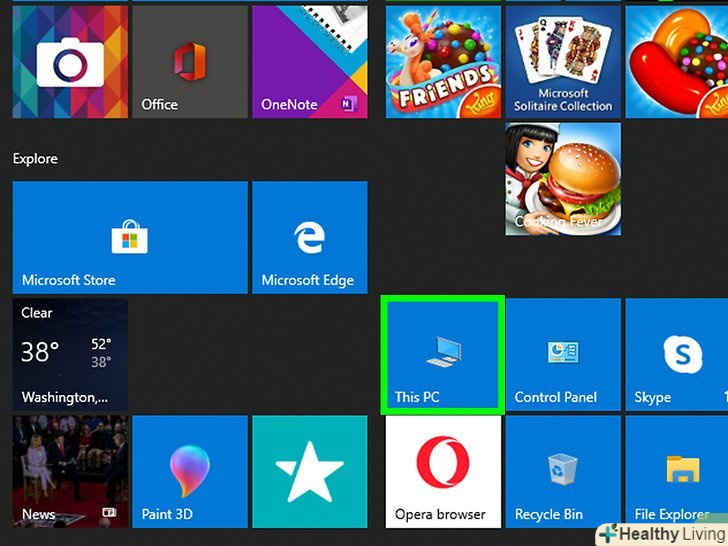Open the File Explorer tile
728x546 pixels.
tap(676, 472)
